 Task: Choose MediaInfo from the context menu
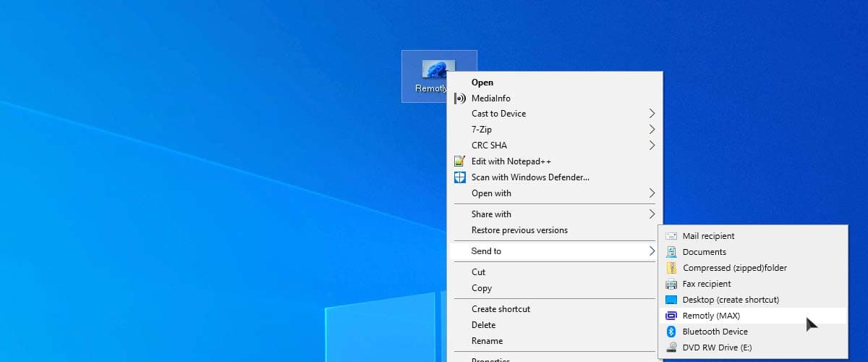pos(555,98)
